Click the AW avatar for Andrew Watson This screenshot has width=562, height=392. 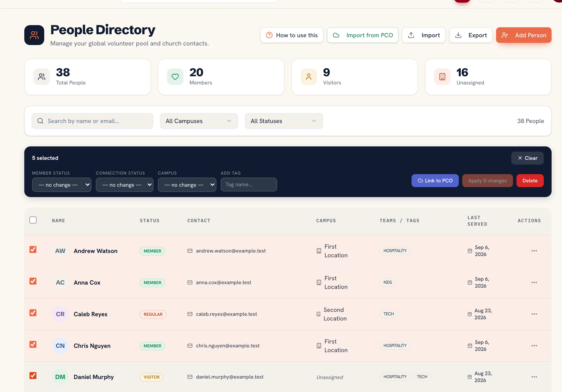point(60,251)
